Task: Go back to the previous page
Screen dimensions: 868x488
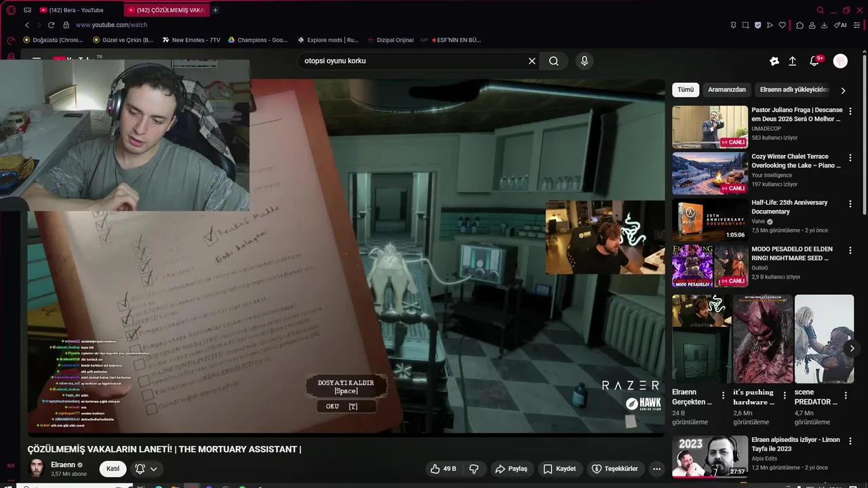Action: coord(27,25)
